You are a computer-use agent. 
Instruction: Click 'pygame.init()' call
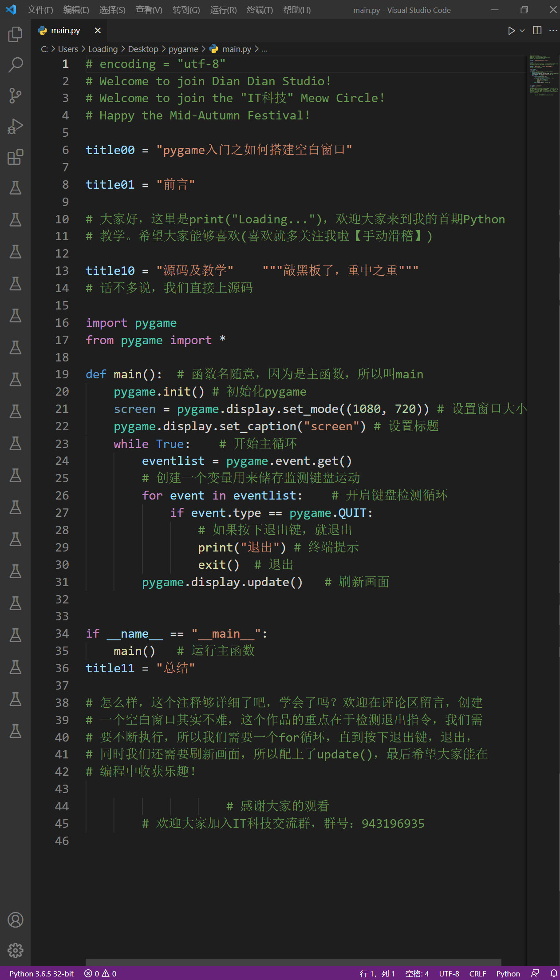[159, 392]
